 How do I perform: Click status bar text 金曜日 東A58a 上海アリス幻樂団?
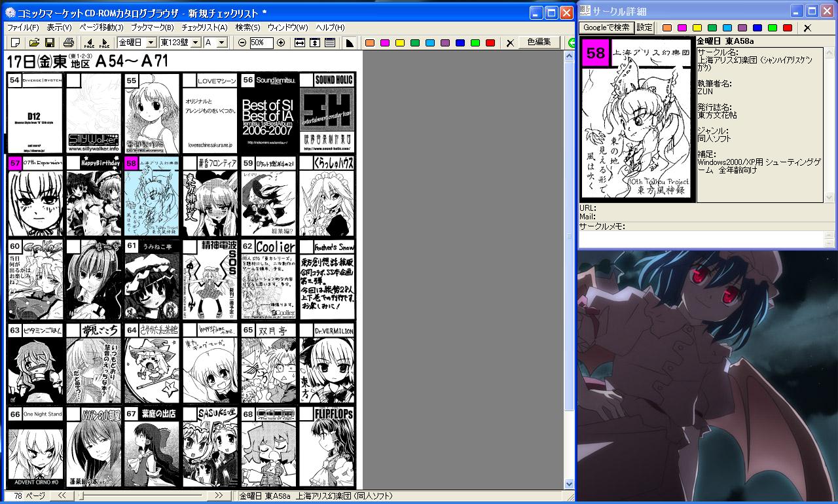(x=316, y=496)
